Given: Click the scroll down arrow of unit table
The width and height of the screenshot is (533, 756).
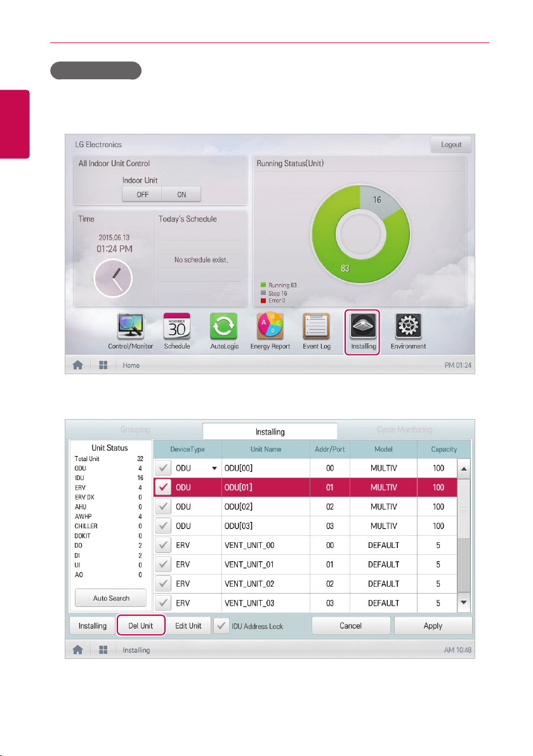Looking at the screenshot, I should (x=464, y=602).
